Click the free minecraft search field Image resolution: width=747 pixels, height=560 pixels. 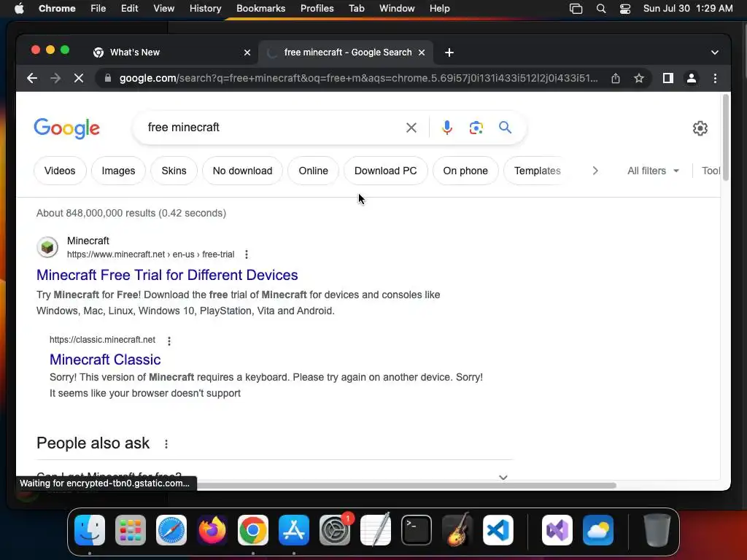271,128
